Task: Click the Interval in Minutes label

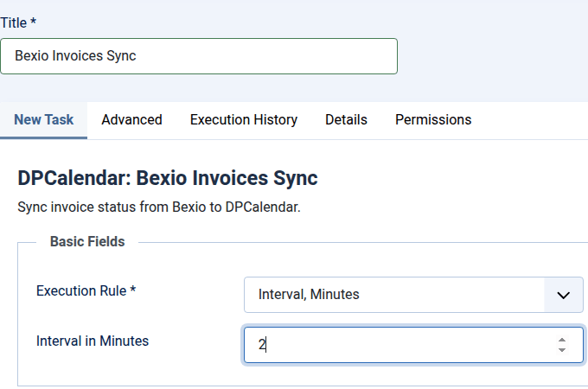Action: tap(93, 341)
